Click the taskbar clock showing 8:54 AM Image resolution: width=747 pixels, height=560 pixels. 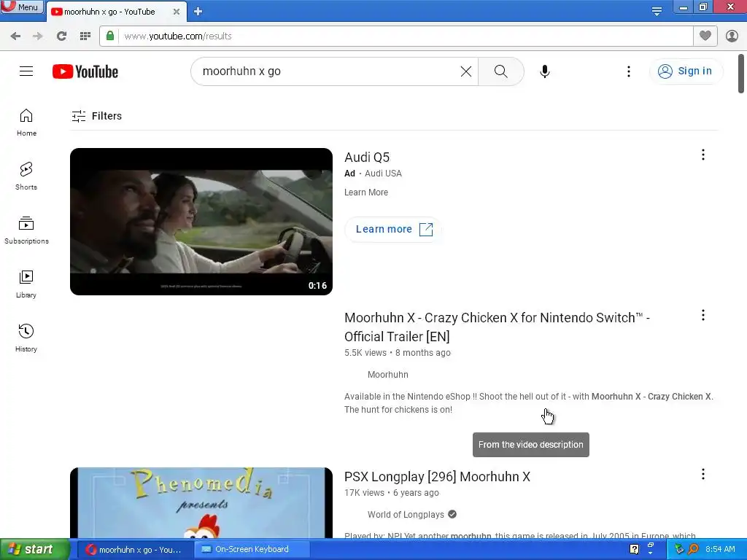[x=720, y=550]
